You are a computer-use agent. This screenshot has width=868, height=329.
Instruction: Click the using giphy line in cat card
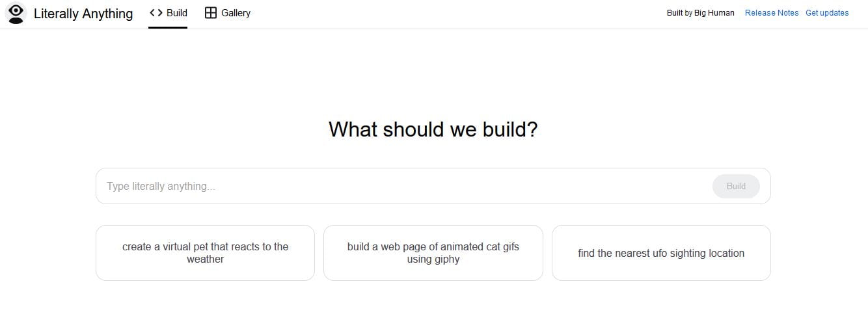[x=433, y=259]
